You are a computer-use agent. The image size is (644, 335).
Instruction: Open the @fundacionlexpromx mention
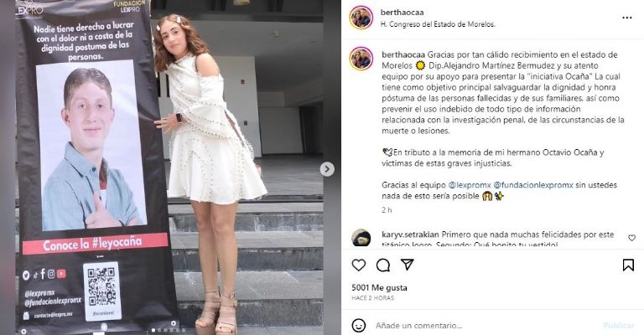point(533,185)
